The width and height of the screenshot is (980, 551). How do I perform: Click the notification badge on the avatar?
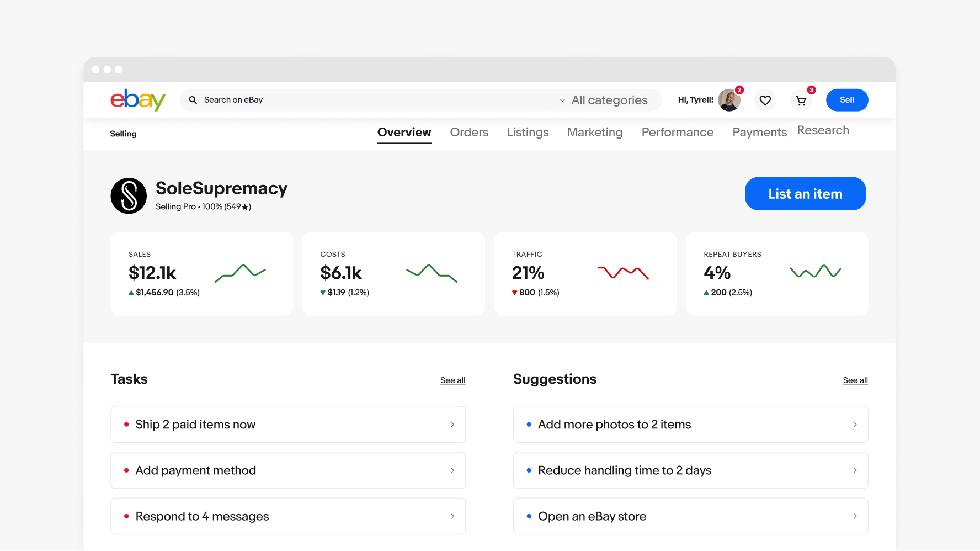tap(739, 89)
